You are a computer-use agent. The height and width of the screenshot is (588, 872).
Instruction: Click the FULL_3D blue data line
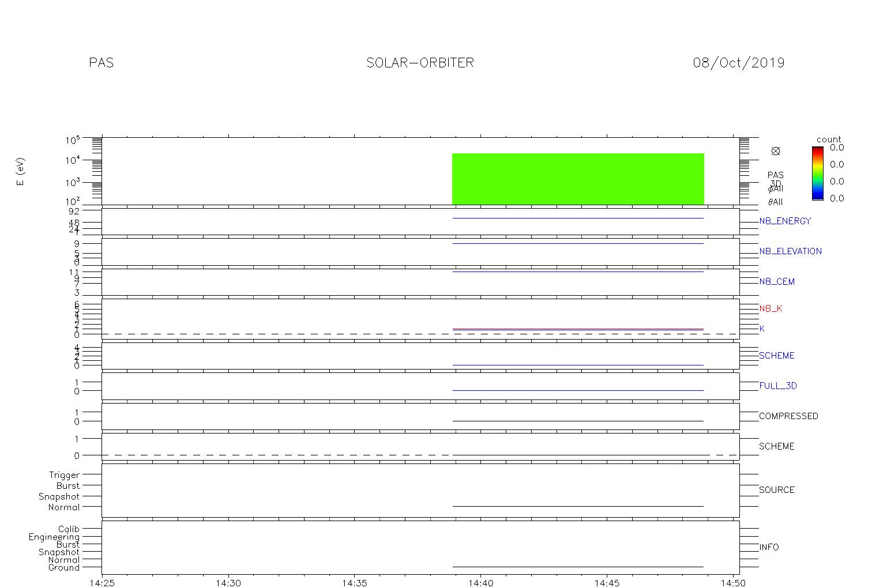tap(578, 390)
